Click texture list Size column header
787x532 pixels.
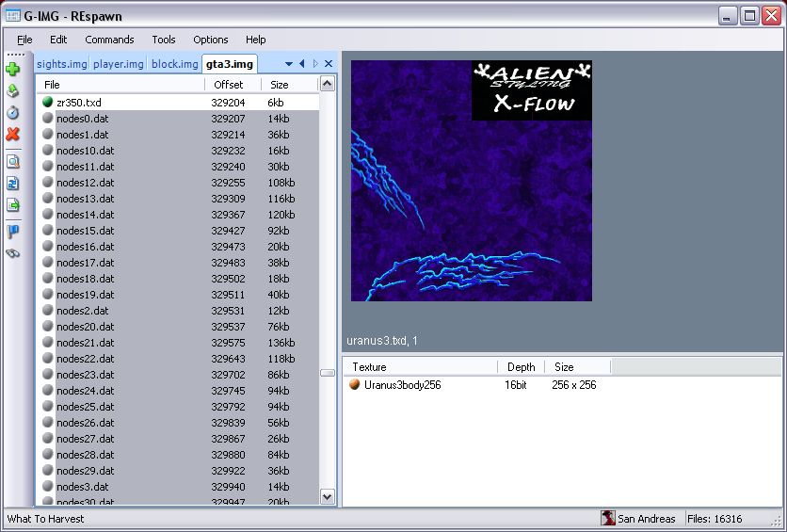point(578,367)
